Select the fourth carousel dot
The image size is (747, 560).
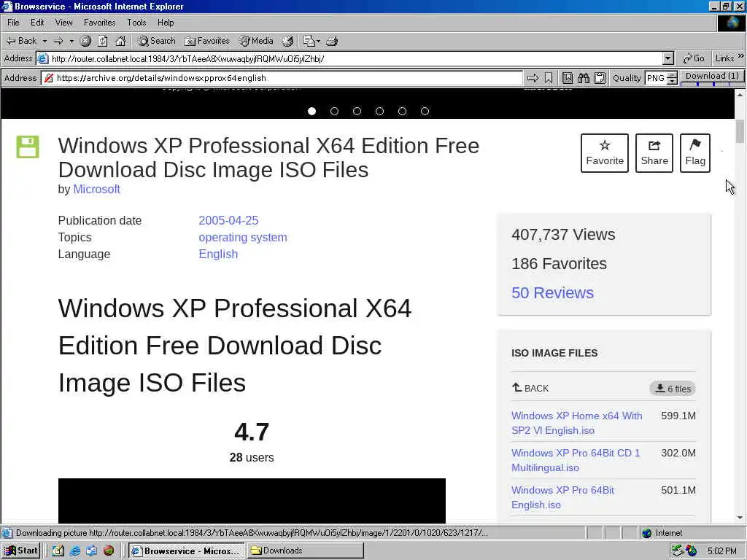tap(379, 111)
